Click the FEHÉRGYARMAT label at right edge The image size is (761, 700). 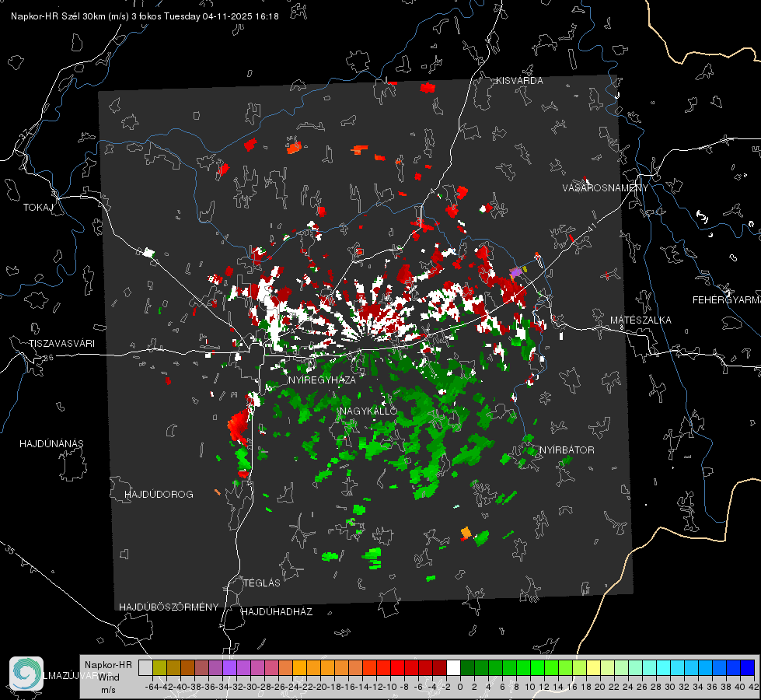click(x=726, y=300)
